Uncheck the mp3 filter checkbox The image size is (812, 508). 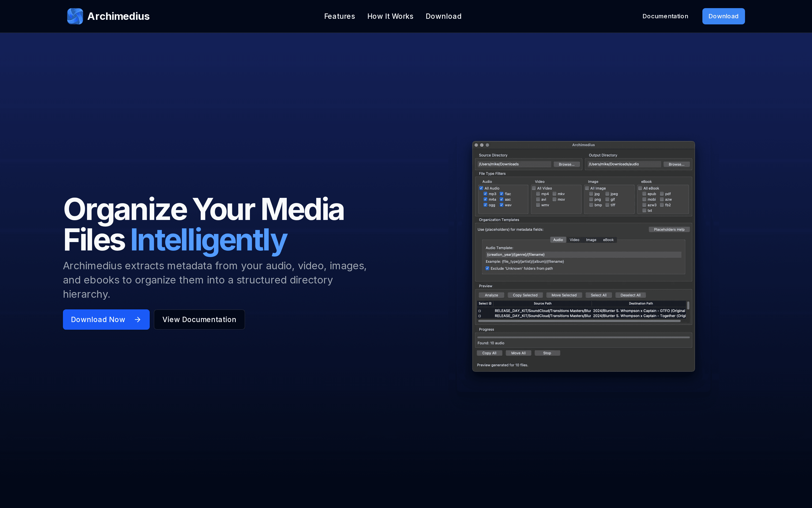pyautogui.click(x=485, y=194)
